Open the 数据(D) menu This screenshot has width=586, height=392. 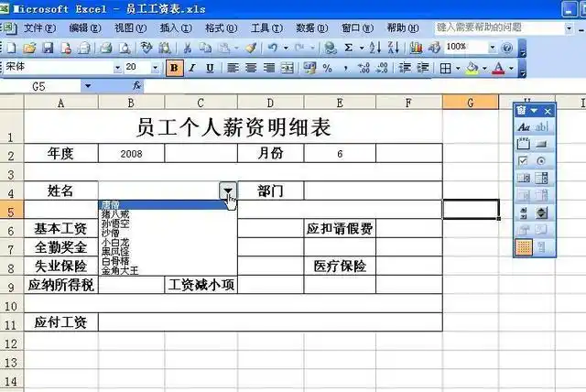311,28
